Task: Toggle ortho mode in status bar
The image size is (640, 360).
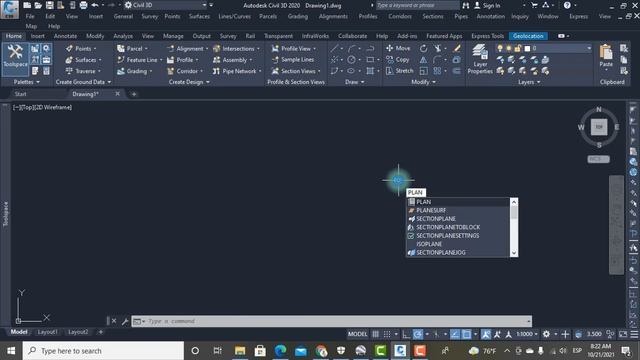Action: click(x=406, y=334)
